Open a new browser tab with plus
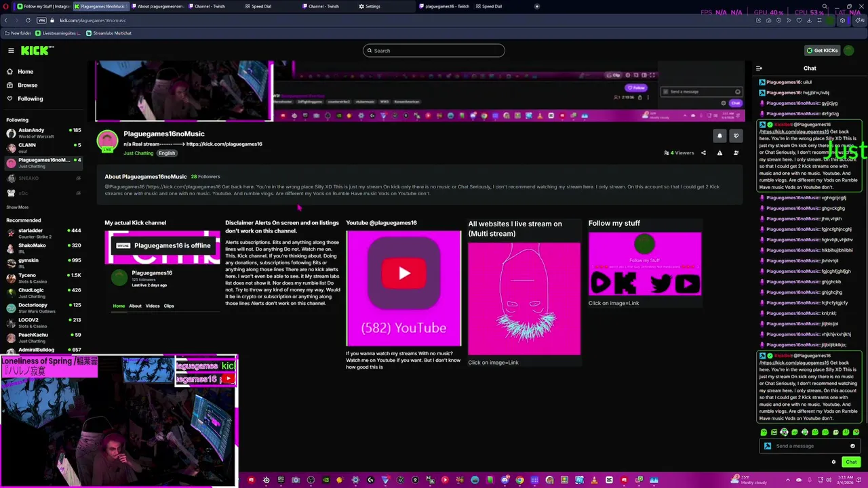868x488 pixels. (537, 6)
